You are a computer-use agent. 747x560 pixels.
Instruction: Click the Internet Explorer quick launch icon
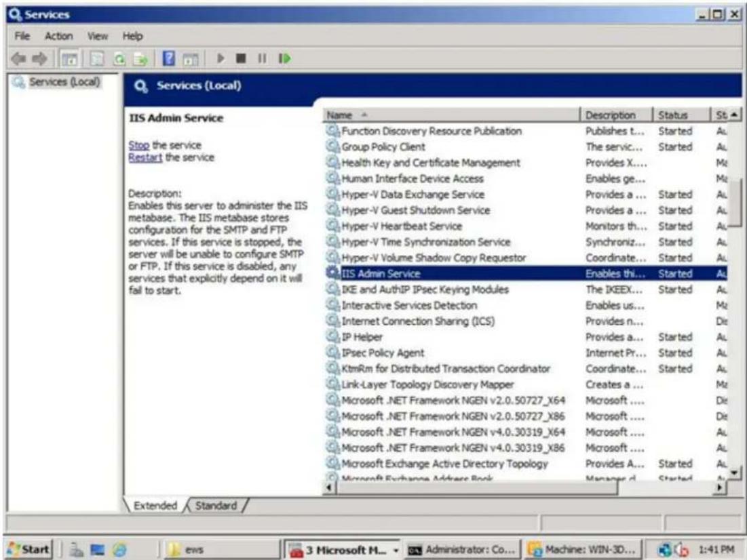(119, 550)
